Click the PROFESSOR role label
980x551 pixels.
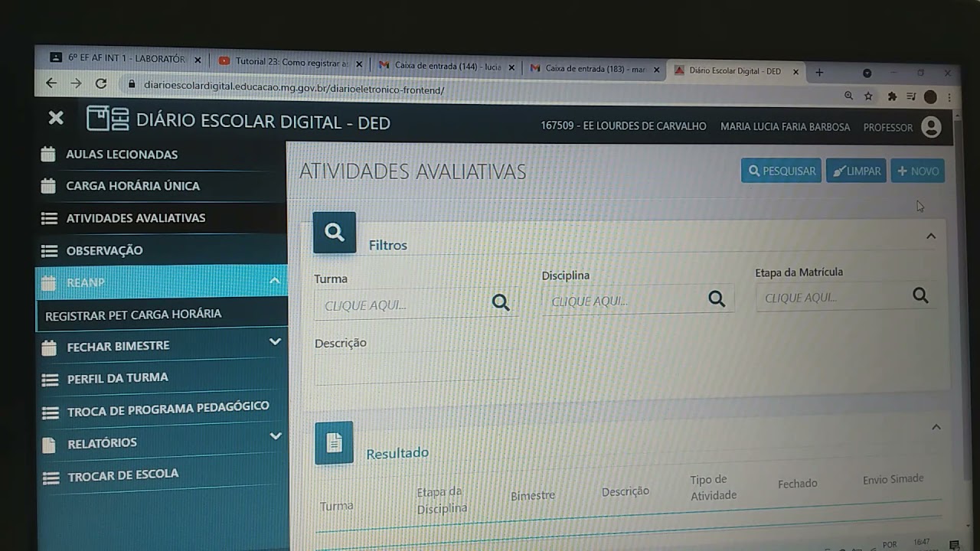(888, 128)
